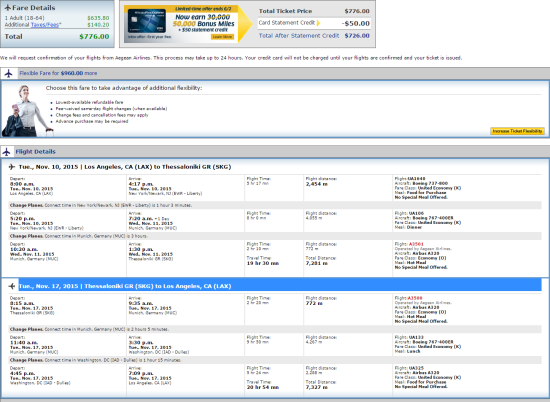
Task: Click the Nov. 10 Los Angeles to Thessaloniki header
Action: point(125,167)
